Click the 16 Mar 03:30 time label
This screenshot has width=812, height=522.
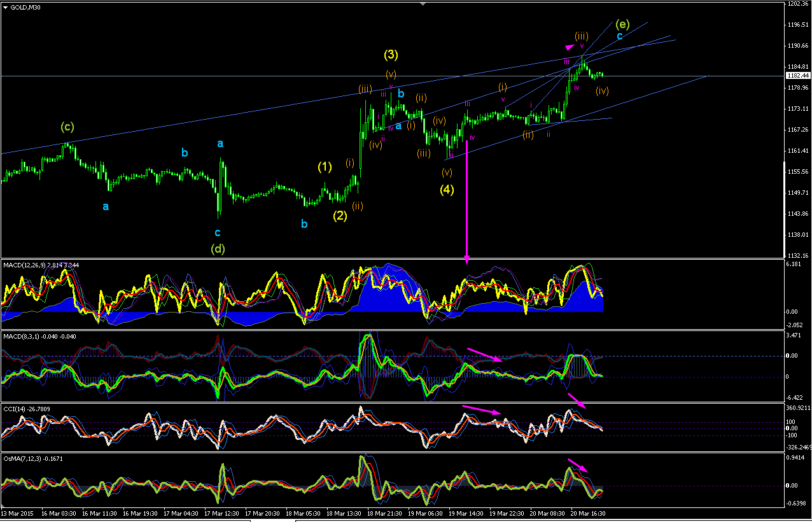tap(58, 512)
